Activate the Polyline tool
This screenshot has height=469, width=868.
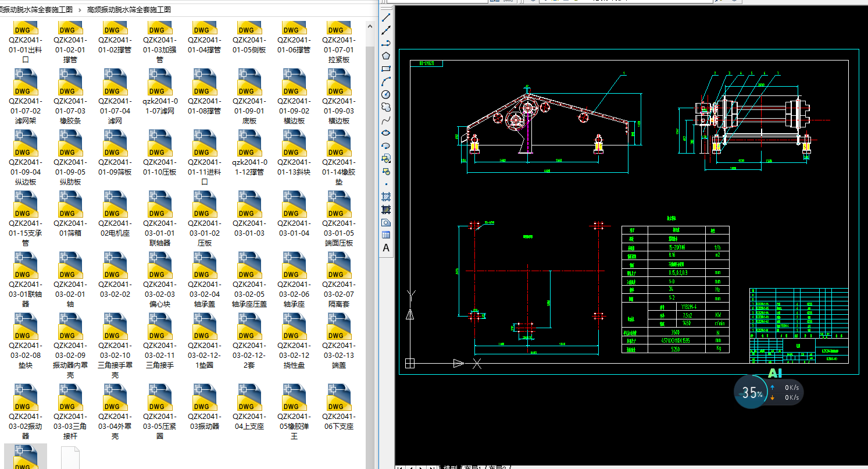[385, 43]
